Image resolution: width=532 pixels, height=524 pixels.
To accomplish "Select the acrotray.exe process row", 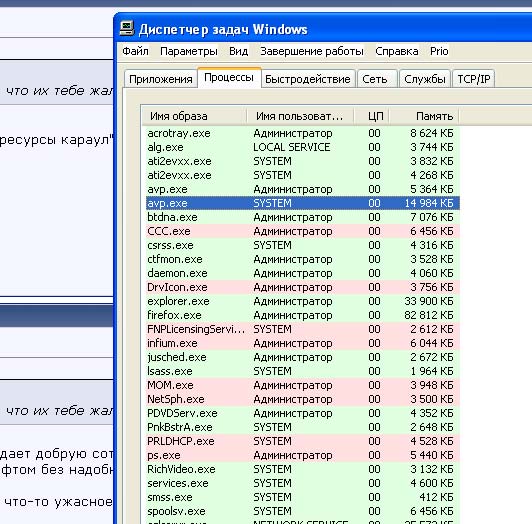I will point(303,133).
